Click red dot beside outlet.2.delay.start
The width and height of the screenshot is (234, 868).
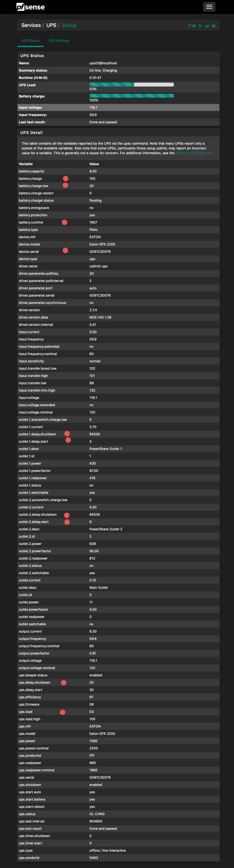(x=67, y=522)
